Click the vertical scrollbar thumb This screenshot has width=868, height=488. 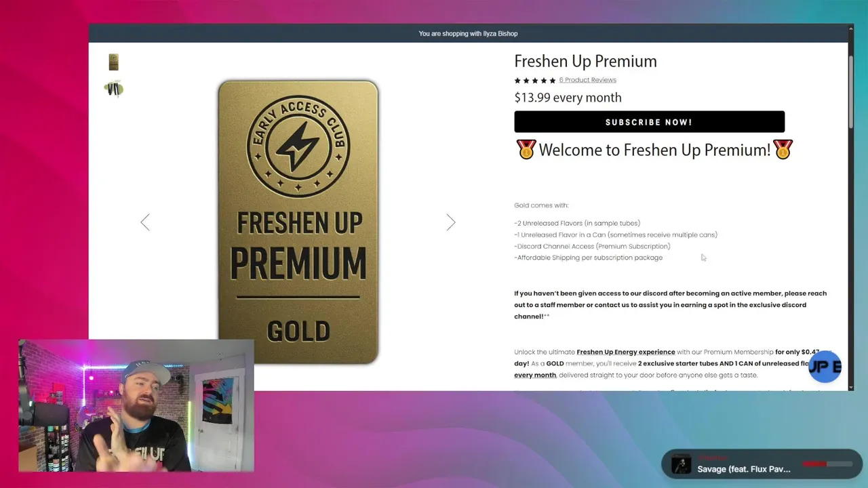click(851, 91)
